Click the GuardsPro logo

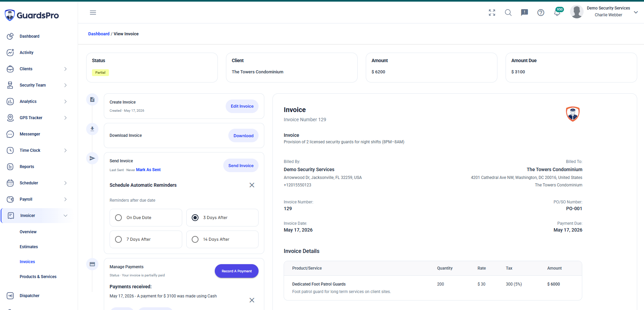point(32,15)
